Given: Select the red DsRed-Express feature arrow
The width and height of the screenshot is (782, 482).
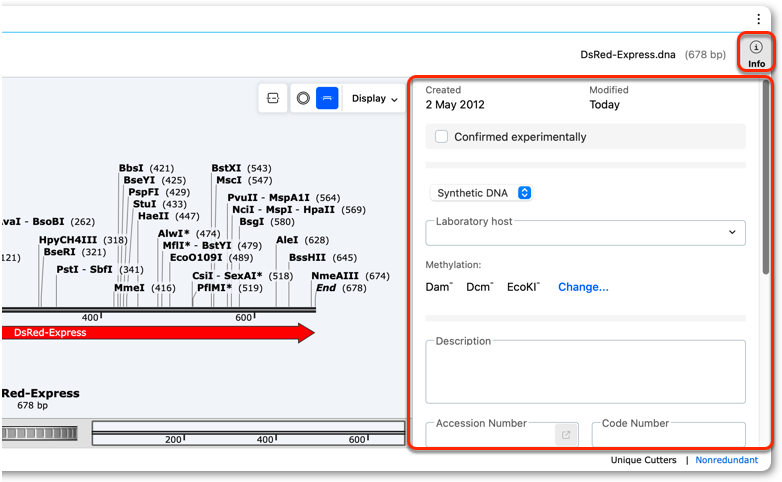Looking at the screenshot, I should pyautogui.click(x=158, y=333).
